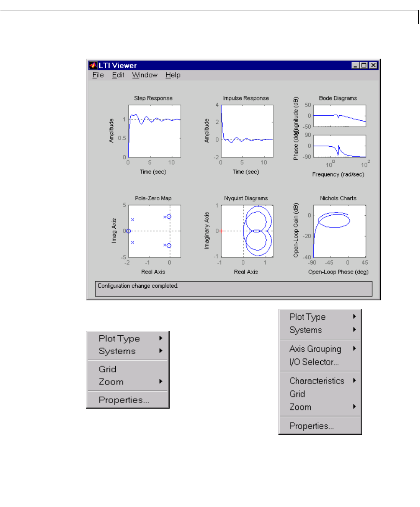Click inside the Step Response plot area
Viewport: 420px width, 507px height.
[x=155, y=131]
